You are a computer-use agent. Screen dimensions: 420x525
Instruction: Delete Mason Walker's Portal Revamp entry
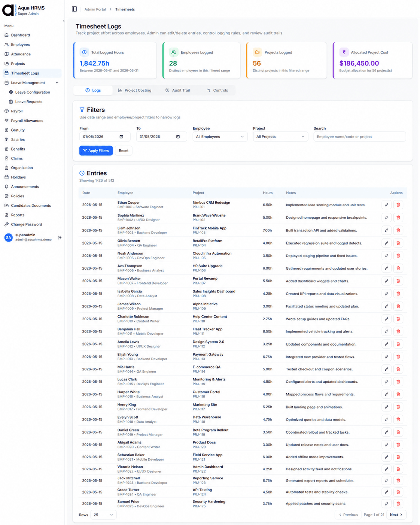point(398,281)
